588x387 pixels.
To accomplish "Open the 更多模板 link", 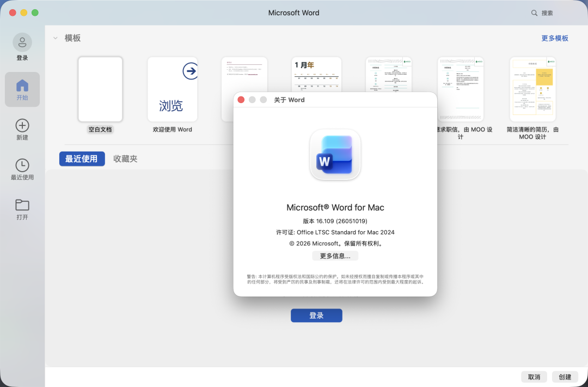I will pos(555,38).
